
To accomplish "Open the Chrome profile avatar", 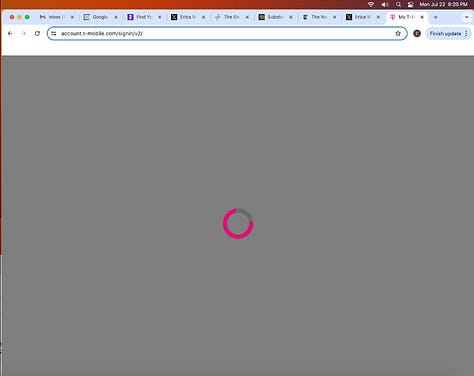I will click(417, 33).
